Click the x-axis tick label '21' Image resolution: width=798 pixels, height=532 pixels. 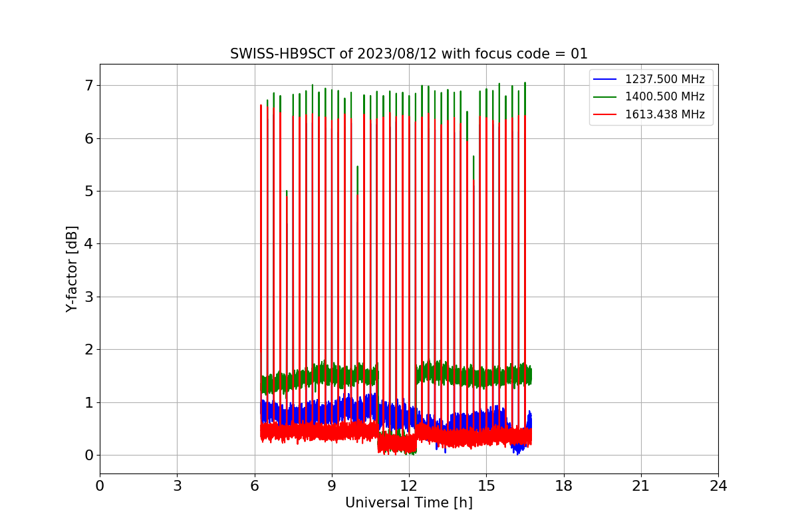641,486
